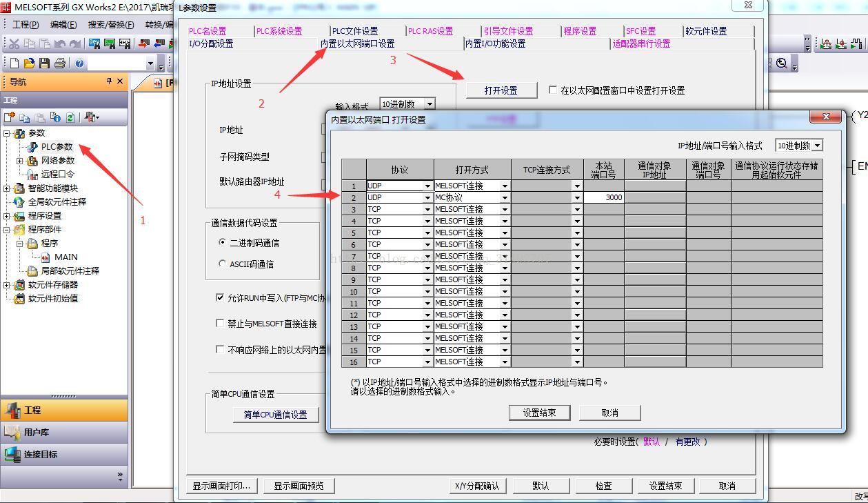Open the project view options dropdown icon
The image size is (868, 503).
pos(91,117)
